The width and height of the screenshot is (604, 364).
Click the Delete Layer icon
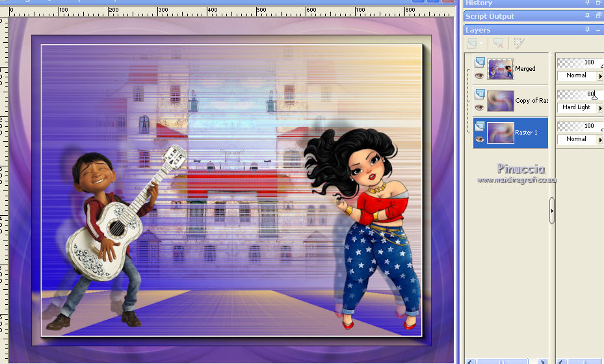click(x=497, y=43)
